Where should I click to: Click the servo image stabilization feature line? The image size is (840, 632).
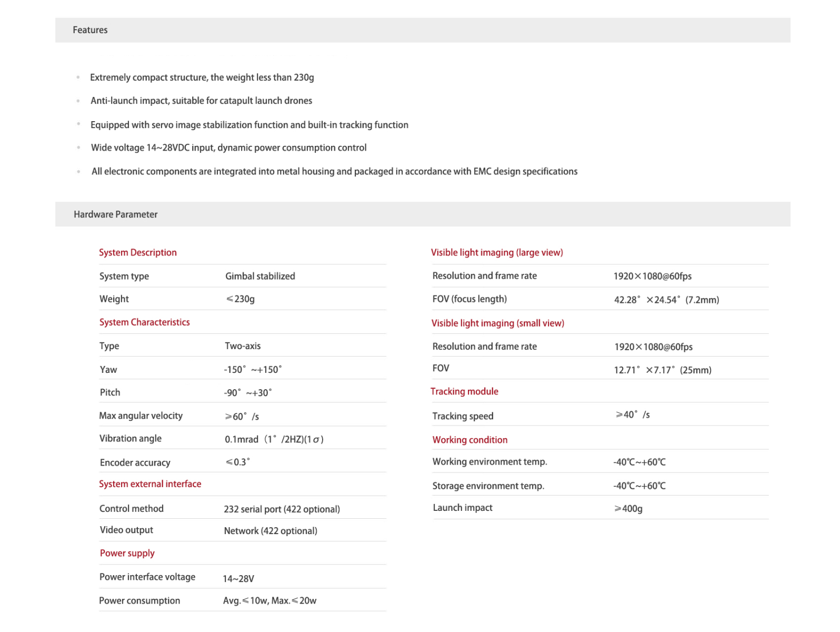(249, 125)
